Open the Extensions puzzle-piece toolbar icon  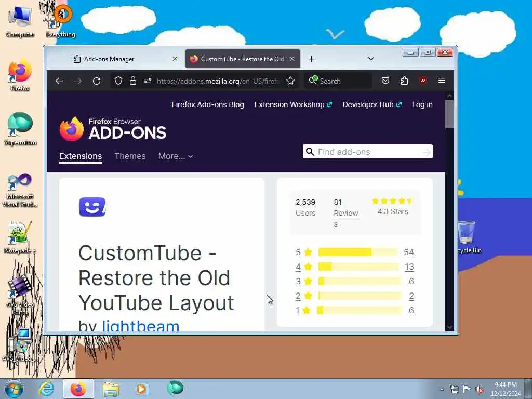point(404,81)
